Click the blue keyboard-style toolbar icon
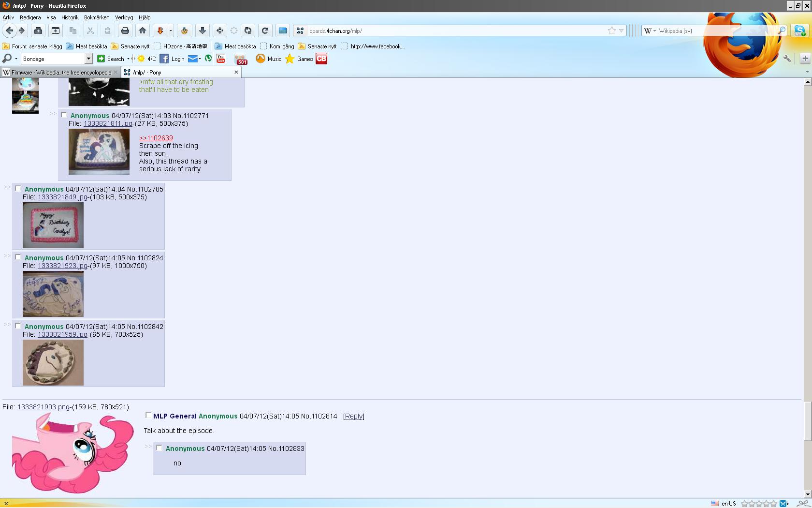Screen dimensions: 812x508 pyautogui.click(x=283, y=30)
